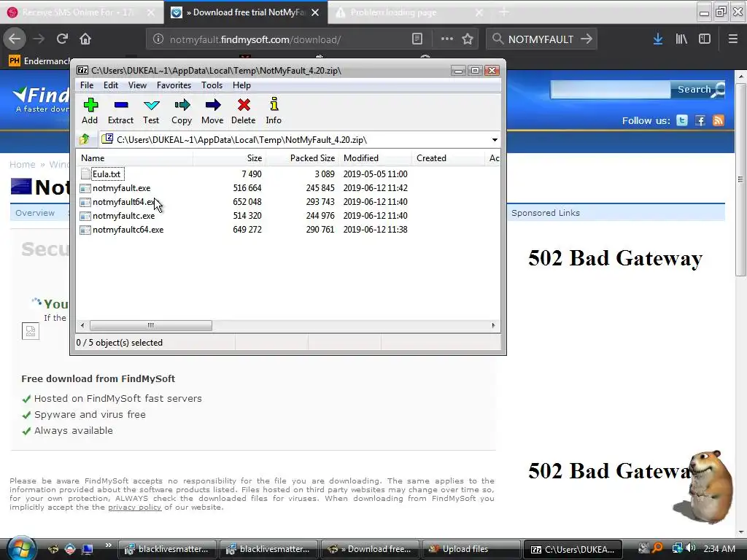Open the Firefox library icon
Image resolution: width=747 pixels, height=560 pixels.
(x=681, y=39)
